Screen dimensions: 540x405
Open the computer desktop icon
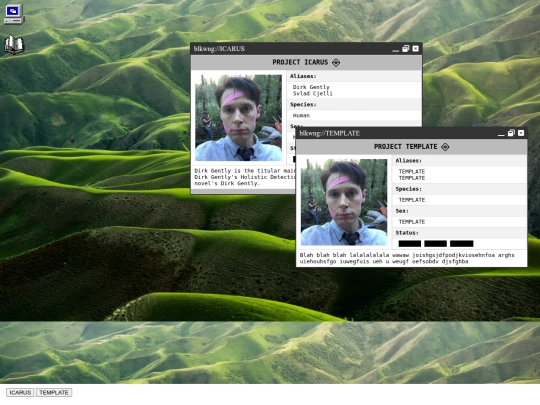(14, 14)
